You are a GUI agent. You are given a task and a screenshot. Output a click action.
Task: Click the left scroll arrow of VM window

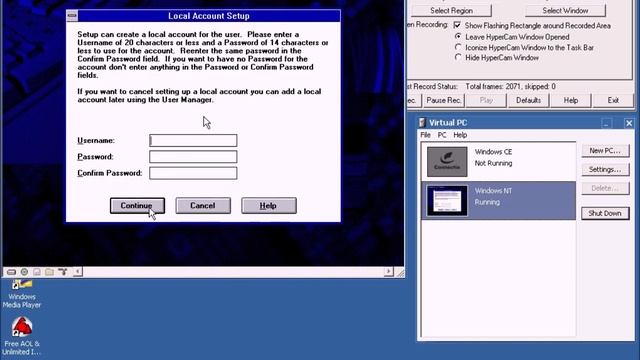click(78, 272)
